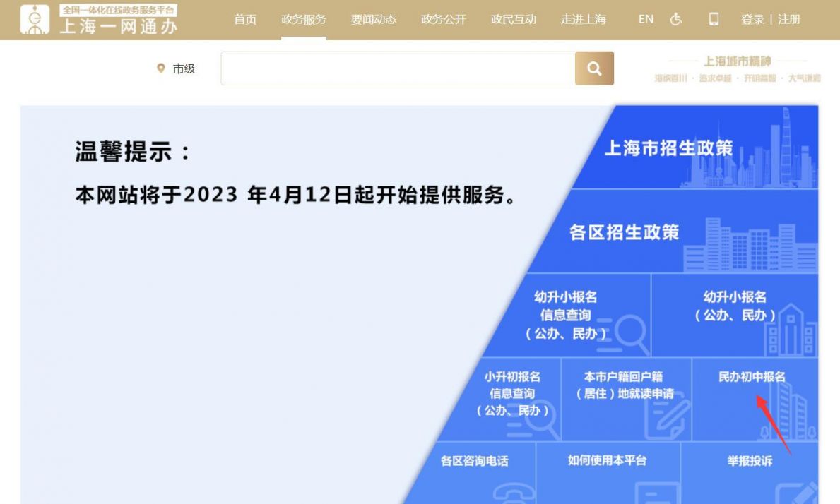
Task: Click the mobile phone icon in header
Action: [x=714, y=20]
